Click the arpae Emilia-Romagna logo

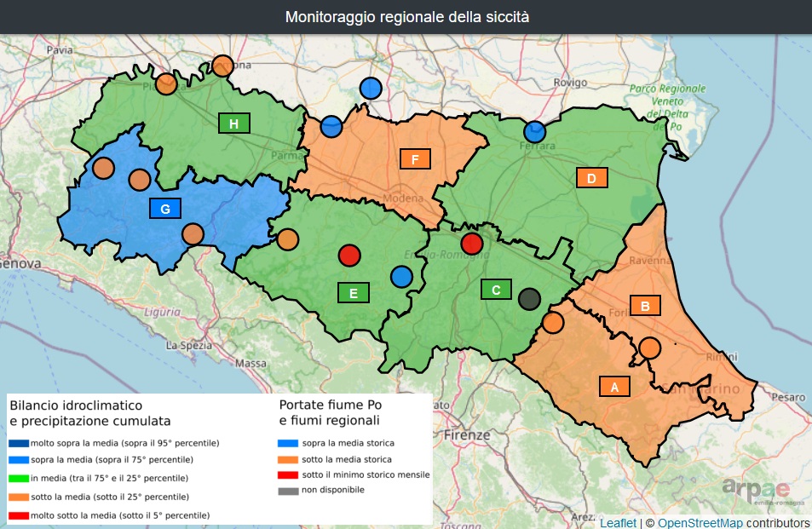point(756,492)
